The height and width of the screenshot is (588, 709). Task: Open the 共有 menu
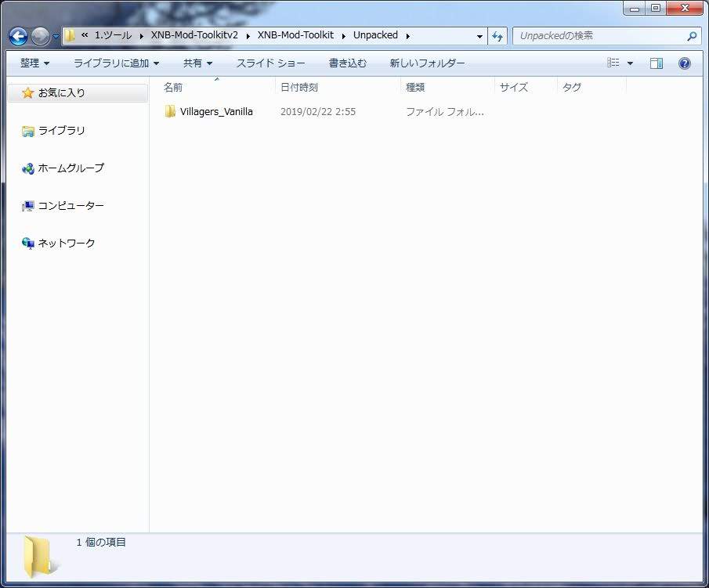[x=197, y=63]
